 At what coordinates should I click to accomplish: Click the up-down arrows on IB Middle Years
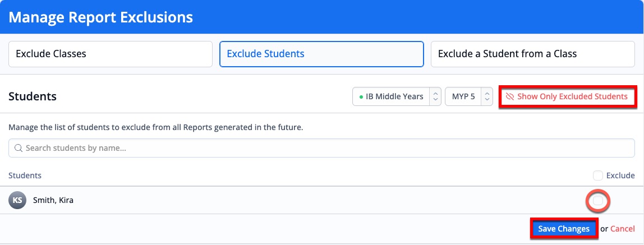(435, 97)
